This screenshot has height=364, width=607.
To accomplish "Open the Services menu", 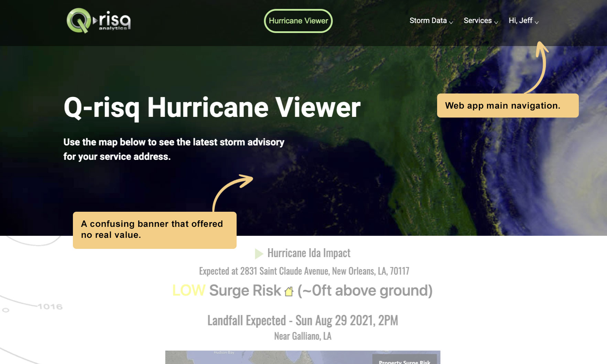I will tap(477, 21).
